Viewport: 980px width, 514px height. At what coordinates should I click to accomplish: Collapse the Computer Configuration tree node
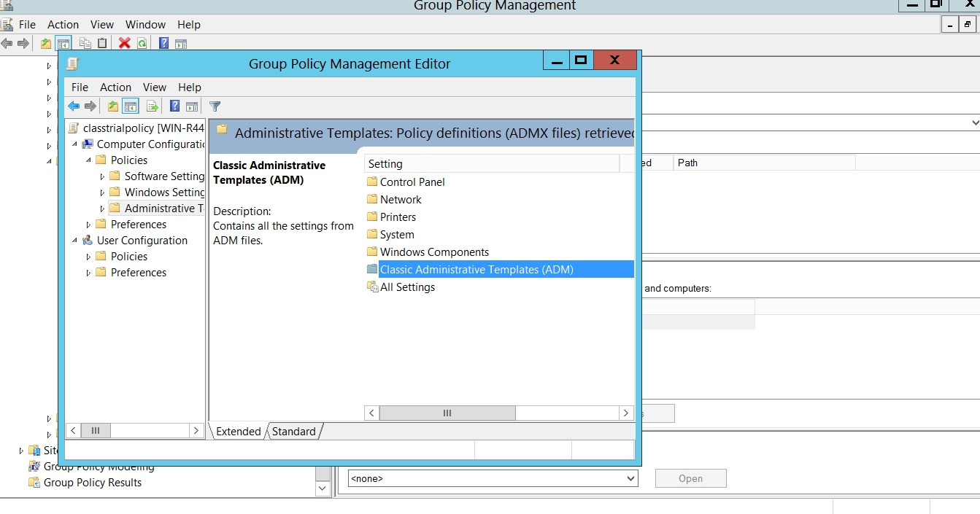[x=74, y=144]
